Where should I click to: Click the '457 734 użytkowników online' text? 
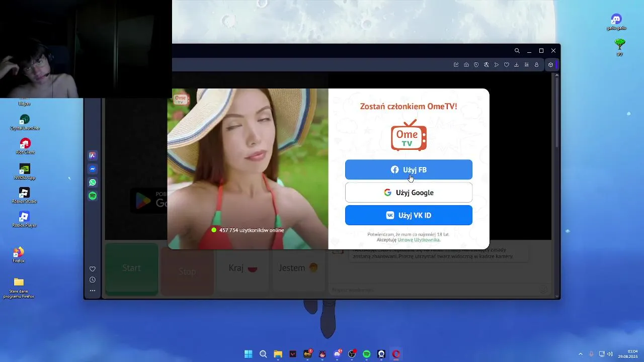click(252, 230)
